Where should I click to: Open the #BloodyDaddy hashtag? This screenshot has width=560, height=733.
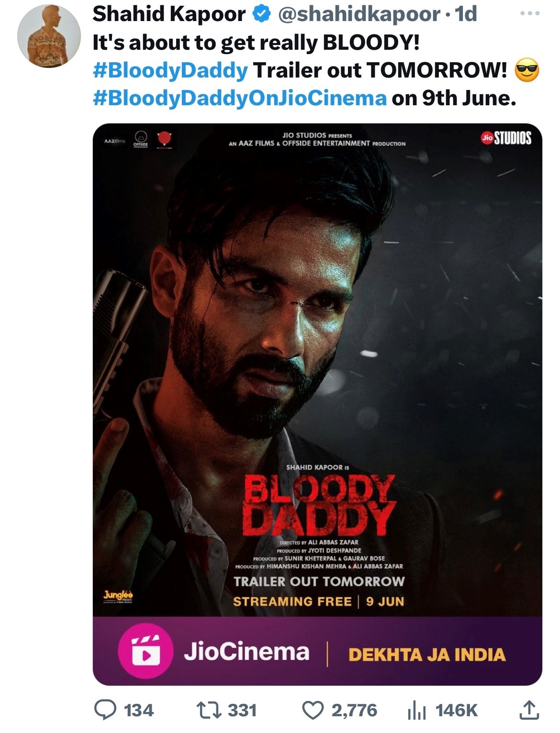click(x=170, y=70)
